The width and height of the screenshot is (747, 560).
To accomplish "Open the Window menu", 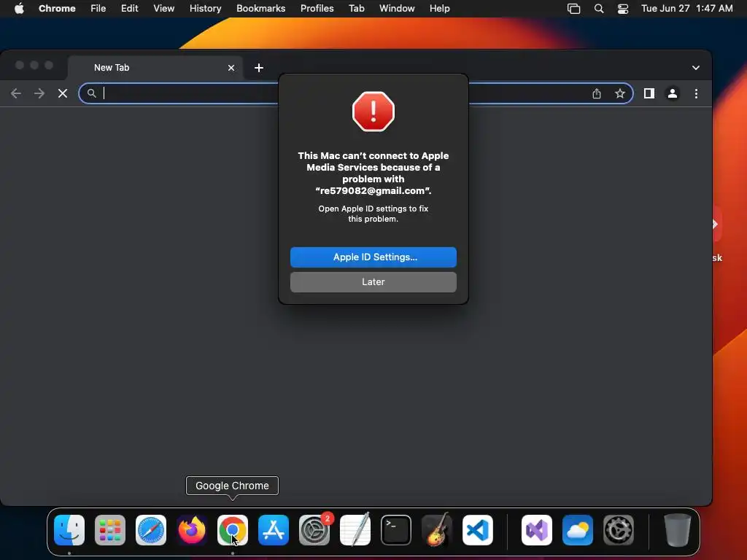I will tap(397, 9).
